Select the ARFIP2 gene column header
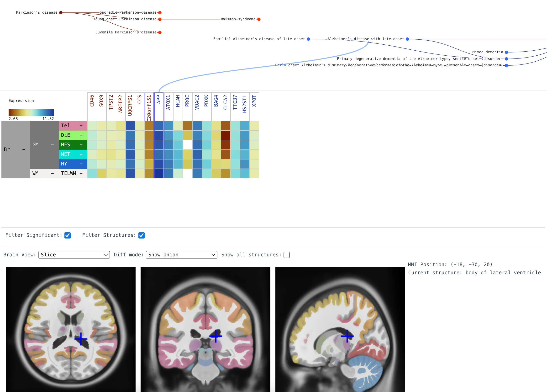Screen dimensions: 547x392 (121, 107)
